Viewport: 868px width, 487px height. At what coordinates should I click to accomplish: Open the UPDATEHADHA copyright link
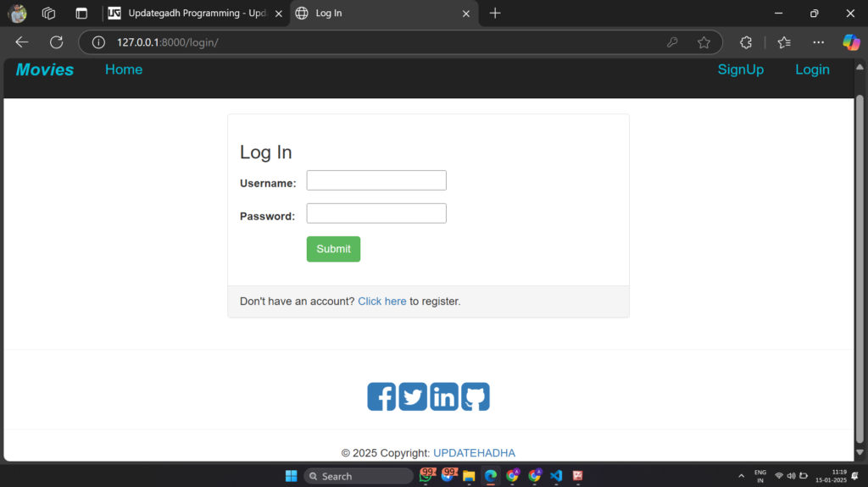click(474, 452)
